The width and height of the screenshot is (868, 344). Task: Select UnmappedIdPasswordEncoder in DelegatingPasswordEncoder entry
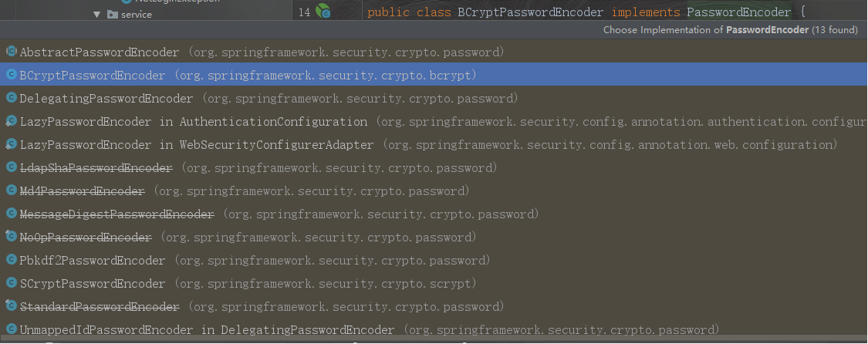pyautogui.click(x=207, y=330)
